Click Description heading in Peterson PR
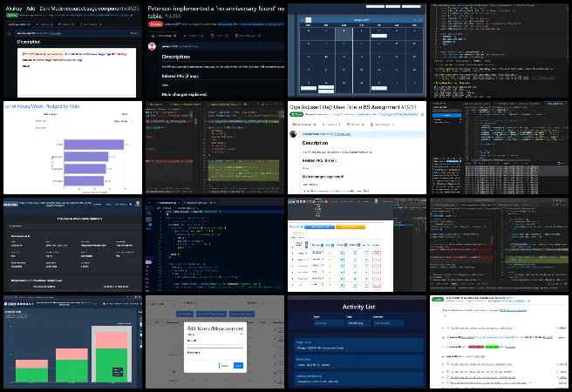Screen dimensions: 572x392 click(x=176, y=57)
